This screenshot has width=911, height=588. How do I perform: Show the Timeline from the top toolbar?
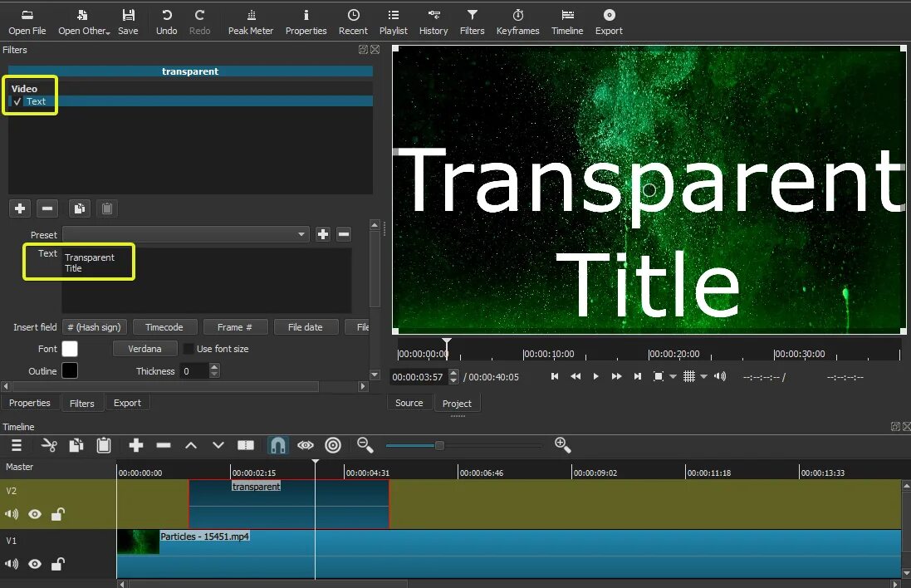point(567,22)
